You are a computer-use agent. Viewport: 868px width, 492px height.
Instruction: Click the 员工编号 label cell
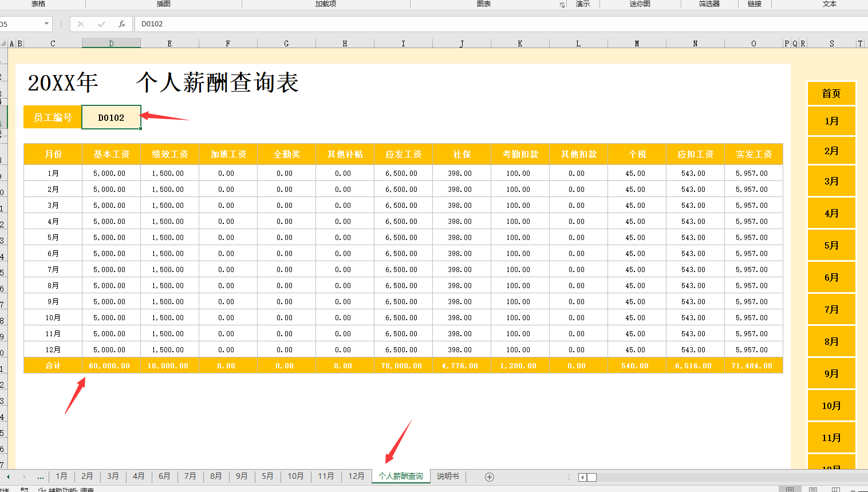[52, 117]
